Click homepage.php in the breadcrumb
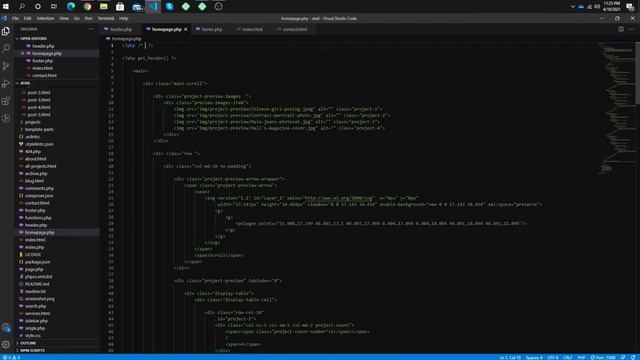Viewport: 640px width, 360px height. click(126, 39)
